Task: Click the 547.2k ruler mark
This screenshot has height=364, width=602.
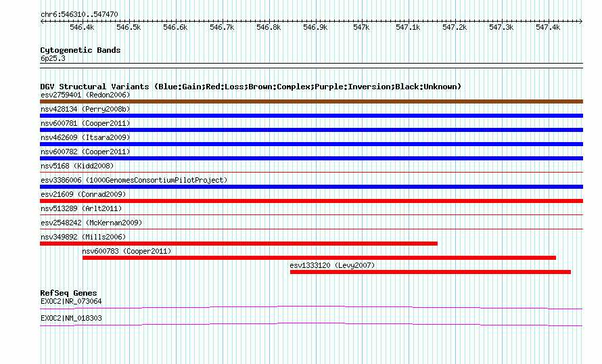Action: tap(455, 27)
